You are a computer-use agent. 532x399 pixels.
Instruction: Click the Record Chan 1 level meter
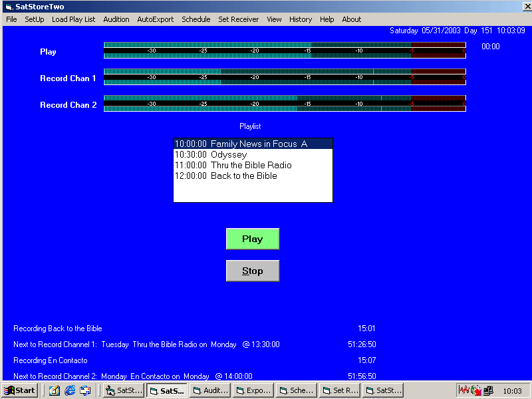[x=285, y=76]
